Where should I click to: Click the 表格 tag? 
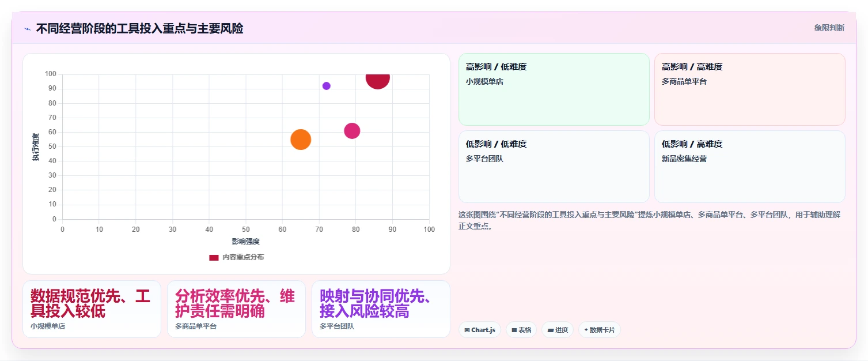pos(521,330)
